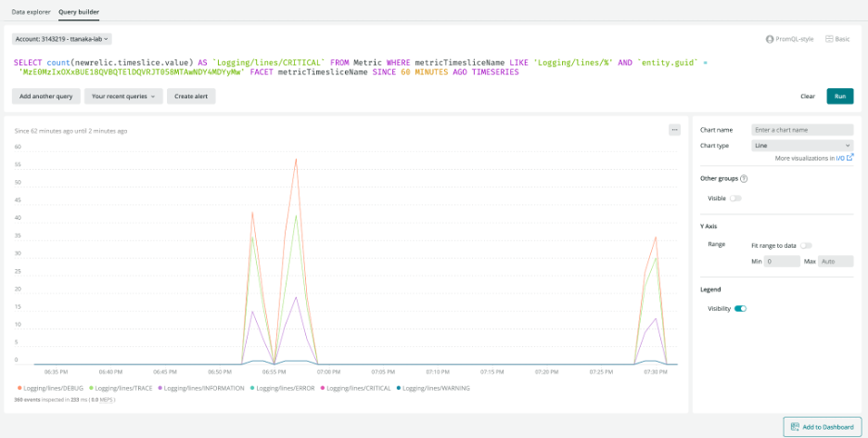Image resolution: width=868 pixels, height=438 pixels.
Task: Click the PromQL-style mode icon
Action: tap(770, 39)
